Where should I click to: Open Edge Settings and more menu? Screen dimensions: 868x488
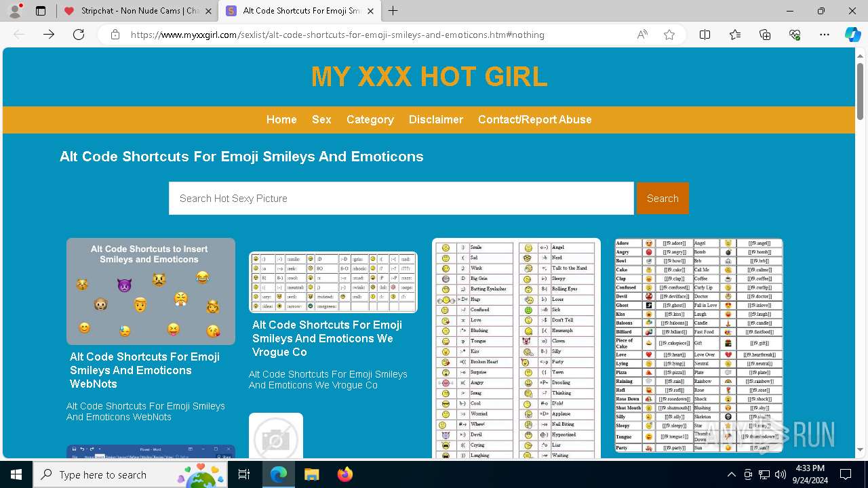click(x=825, y=35)
